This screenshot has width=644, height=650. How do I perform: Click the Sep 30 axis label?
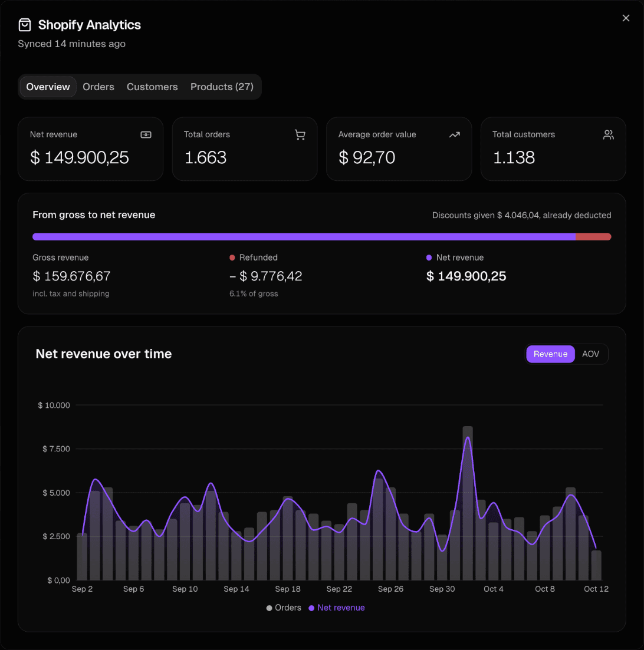coord(442,589)
